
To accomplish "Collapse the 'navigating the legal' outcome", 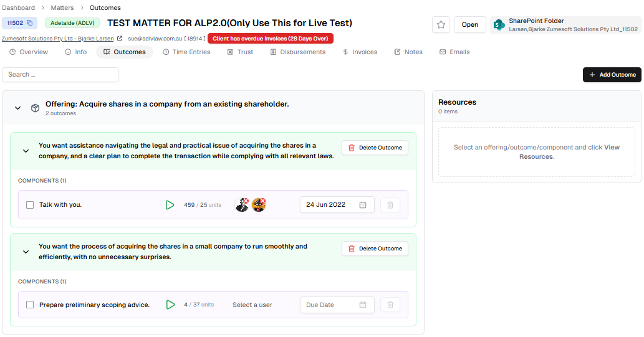I will click(x=26, y=151).
